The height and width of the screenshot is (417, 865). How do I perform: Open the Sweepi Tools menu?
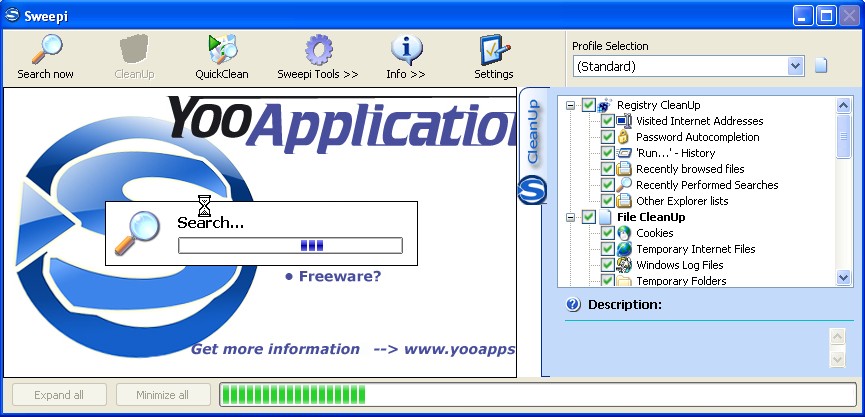pyautogui.click(x=318, y=57)
